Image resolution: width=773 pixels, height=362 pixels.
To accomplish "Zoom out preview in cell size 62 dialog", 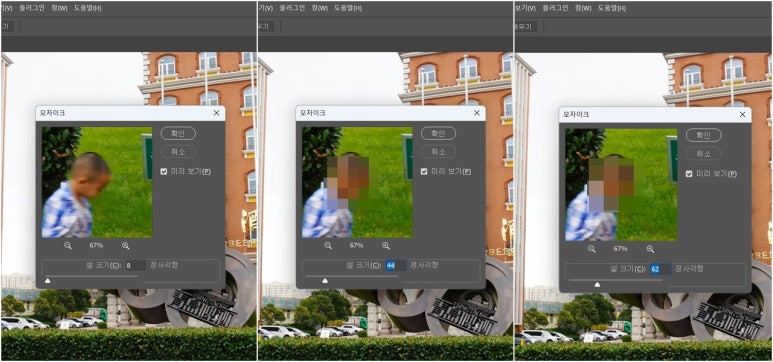I will (592, 249).
